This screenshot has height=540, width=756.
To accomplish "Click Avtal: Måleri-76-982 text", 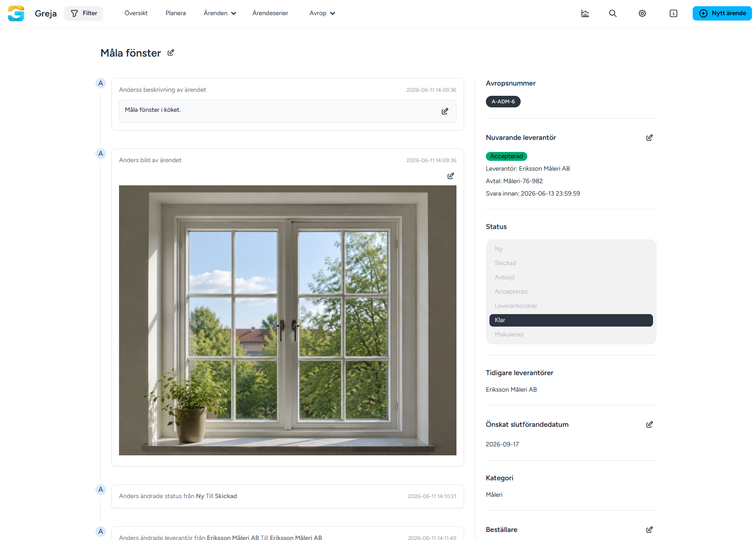I will (514, 181).
